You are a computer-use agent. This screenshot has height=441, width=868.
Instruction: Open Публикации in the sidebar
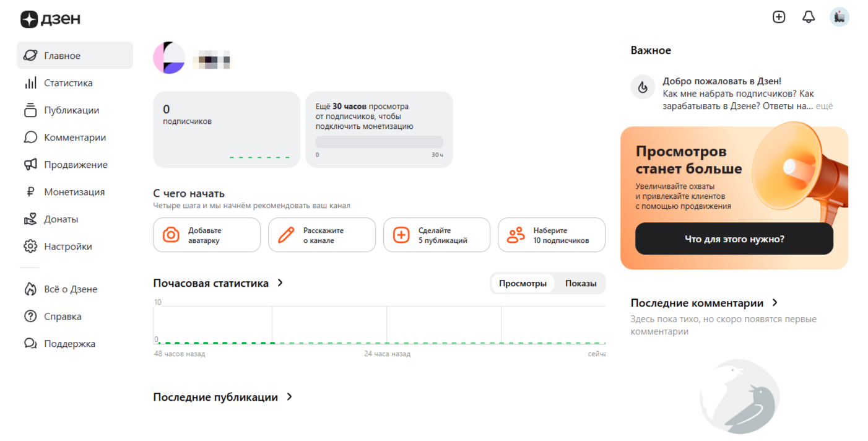tap(75, 110)
